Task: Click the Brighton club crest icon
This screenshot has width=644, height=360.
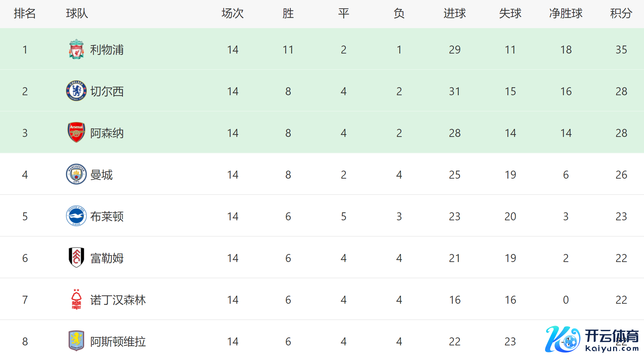Action: (76, 216)
